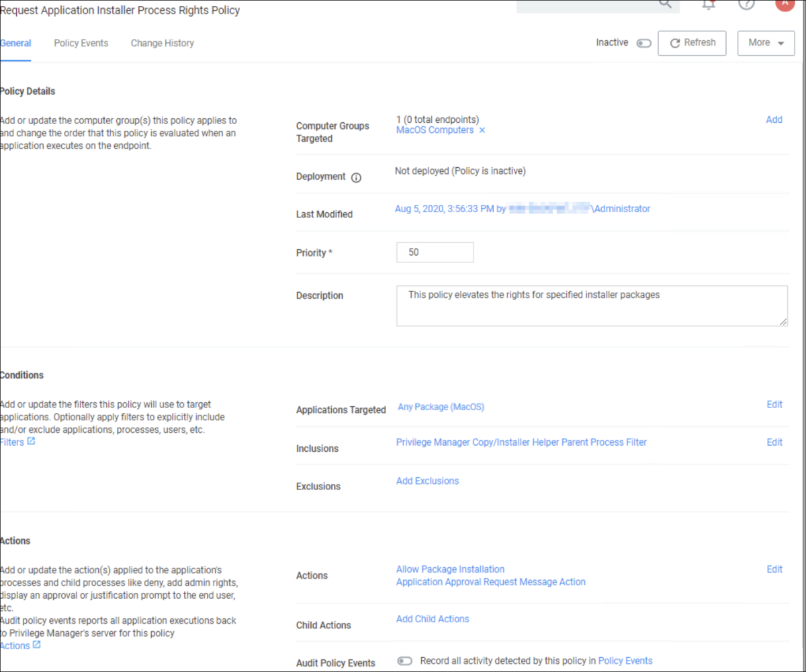Click Add for Computer Groups Targeted

(774, 119)
